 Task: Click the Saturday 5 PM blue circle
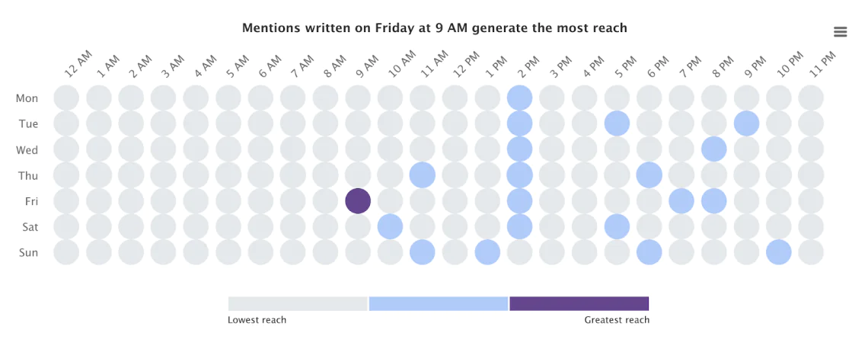(617, 226)
